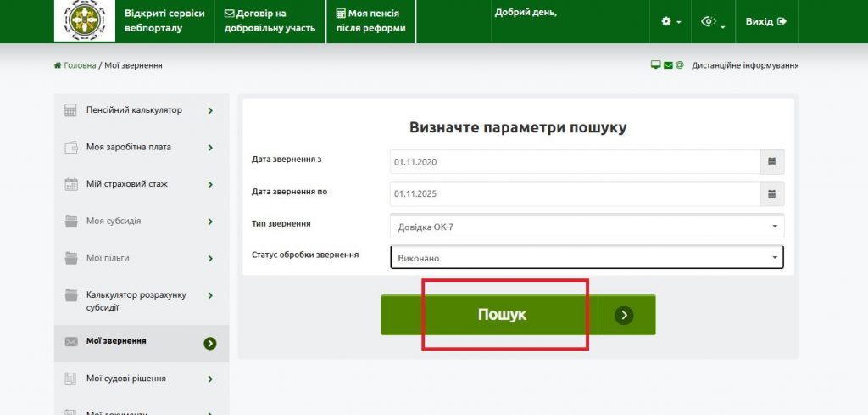Click document icon beside Мої судові рішення
This screenshot has width=868, height=415.
70,379
